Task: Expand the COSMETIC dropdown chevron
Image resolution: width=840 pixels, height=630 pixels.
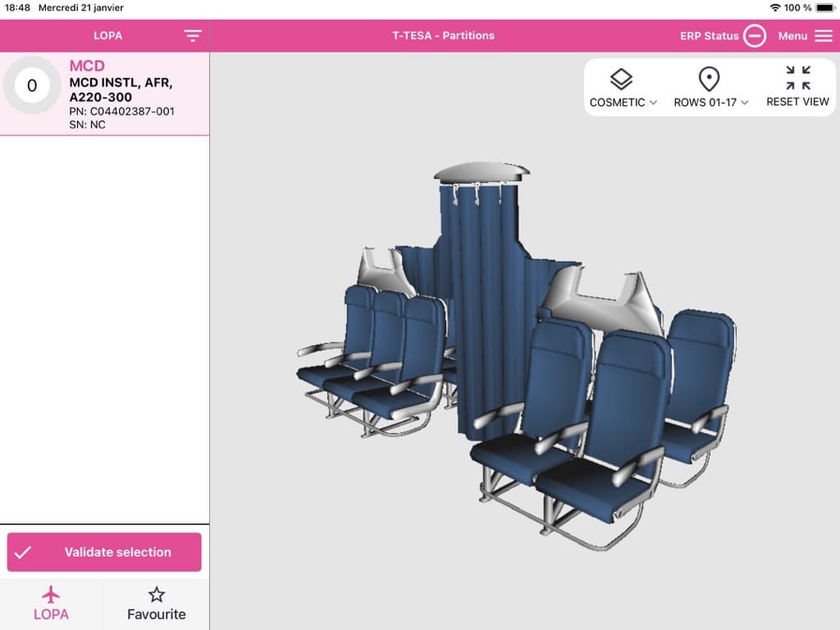Action: [653, 103]
